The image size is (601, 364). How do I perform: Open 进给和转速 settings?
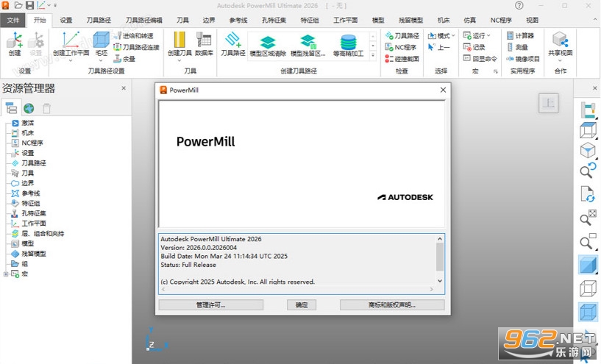pos(133,35)
